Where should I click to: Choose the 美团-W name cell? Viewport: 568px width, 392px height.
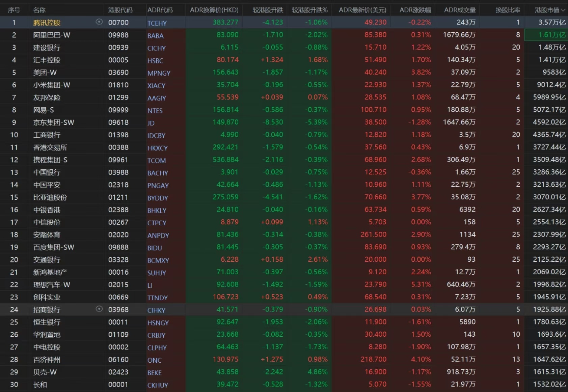(x=45, y=73)
